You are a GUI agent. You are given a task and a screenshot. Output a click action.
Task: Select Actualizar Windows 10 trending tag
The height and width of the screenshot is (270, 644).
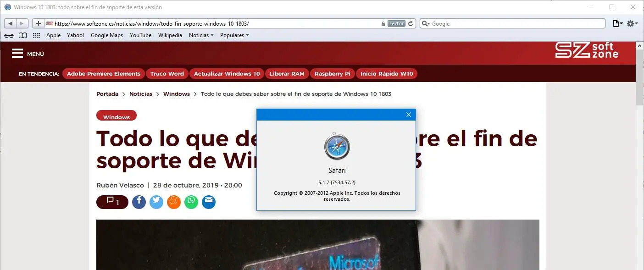tap(227, 74)
